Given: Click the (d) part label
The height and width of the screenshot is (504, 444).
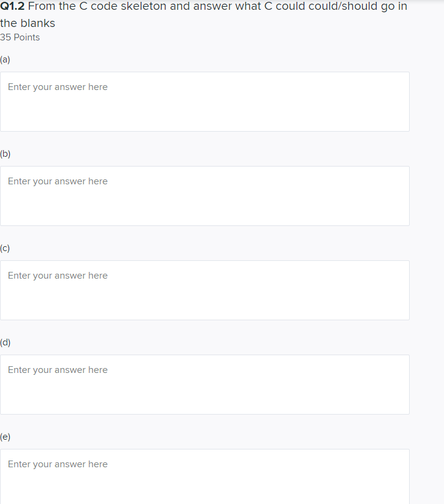Looking at the screenshot, I should tap(5, 342).
